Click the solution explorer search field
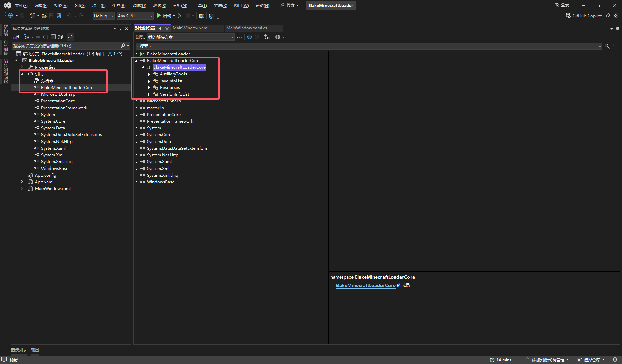Image resolution: width=622 pixels, height=364 pixels. coord(66,45)
